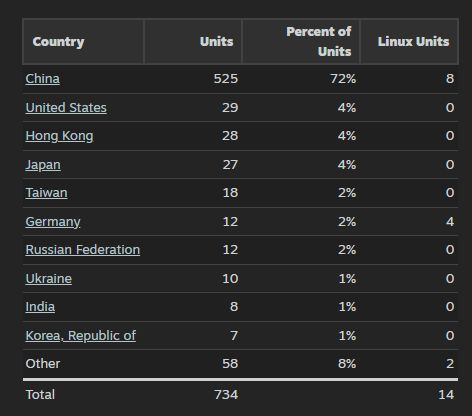Sort by the Units column header
Screen dimensions: 472x416
coord(193,42)
